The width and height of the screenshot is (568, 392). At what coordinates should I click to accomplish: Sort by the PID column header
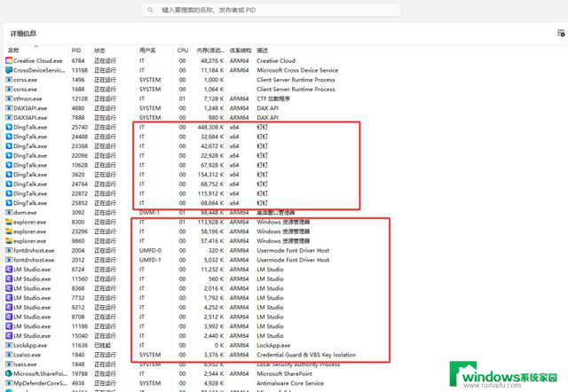[76, 51]
